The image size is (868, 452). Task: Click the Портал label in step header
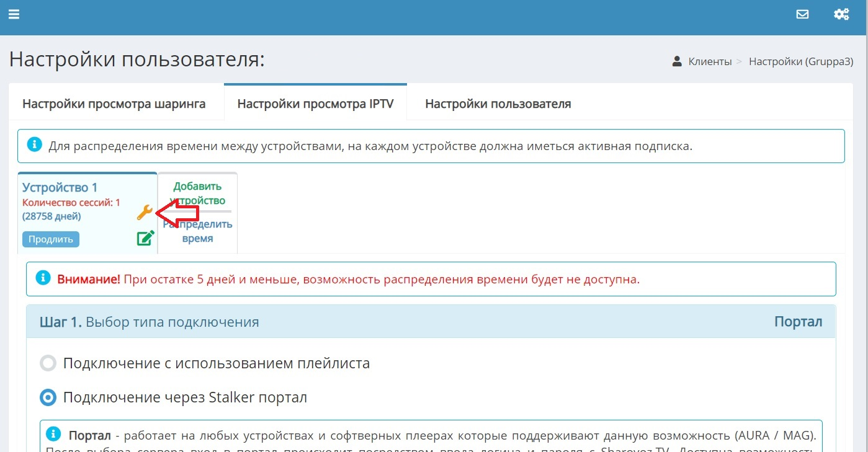tap(798, 322)
